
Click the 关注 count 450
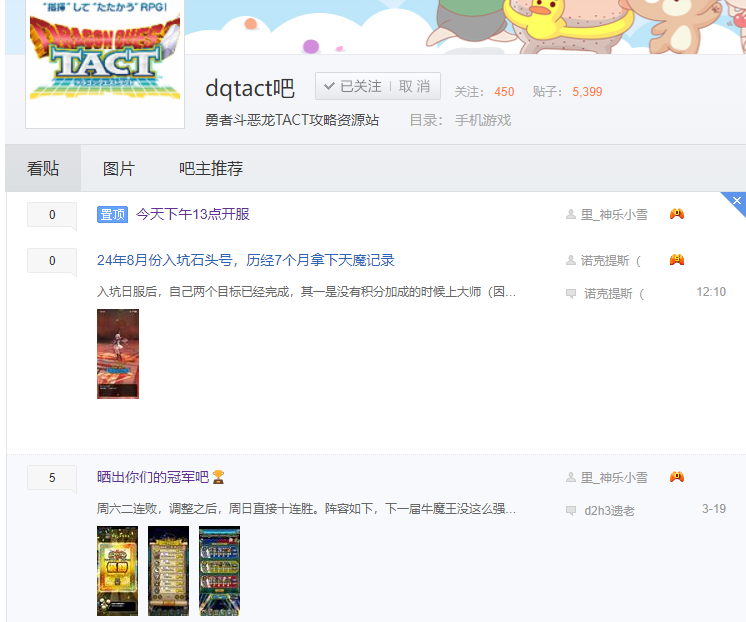pos(504,92)
